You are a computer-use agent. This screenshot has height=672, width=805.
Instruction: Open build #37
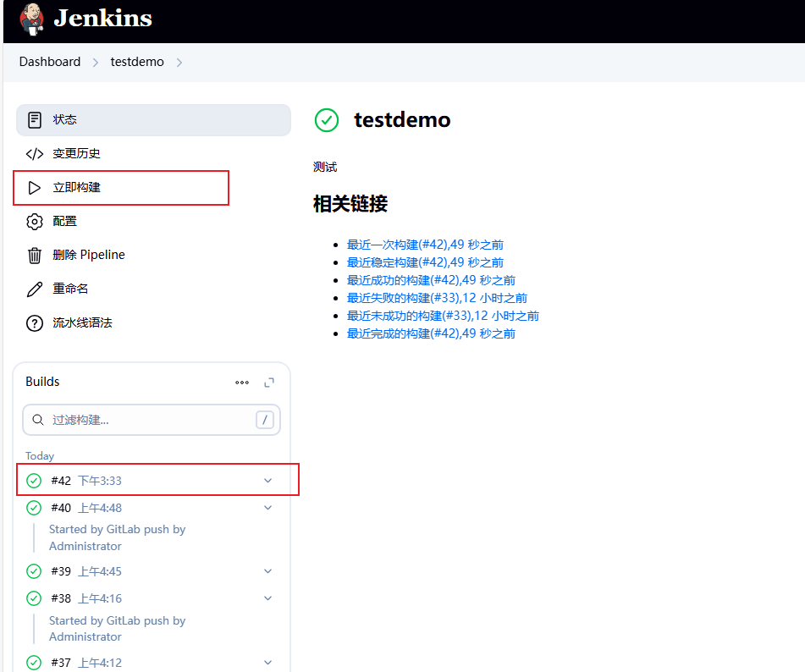pyautogui.click(x=61, y=663)
